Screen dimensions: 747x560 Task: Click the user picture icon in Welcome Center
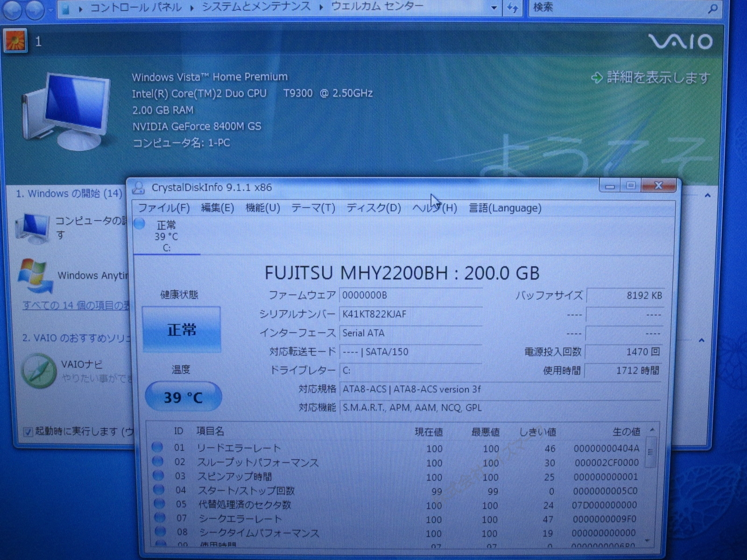click(15, 41)
